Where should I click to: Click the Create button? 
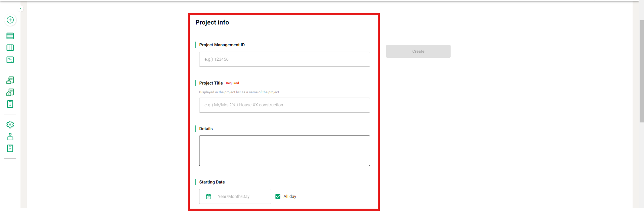click(418, 51)
